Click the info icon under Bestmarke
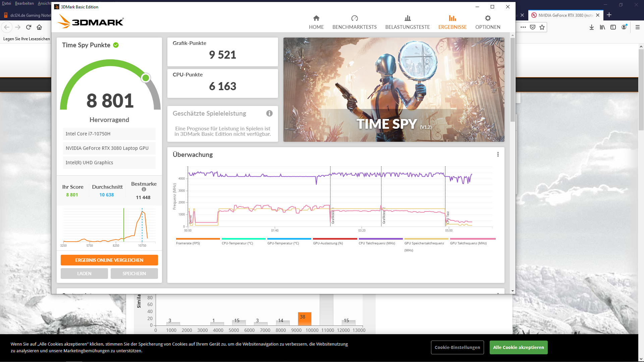Image resolution: width=644 pixels, height=362 pixels. coord(144,189)
